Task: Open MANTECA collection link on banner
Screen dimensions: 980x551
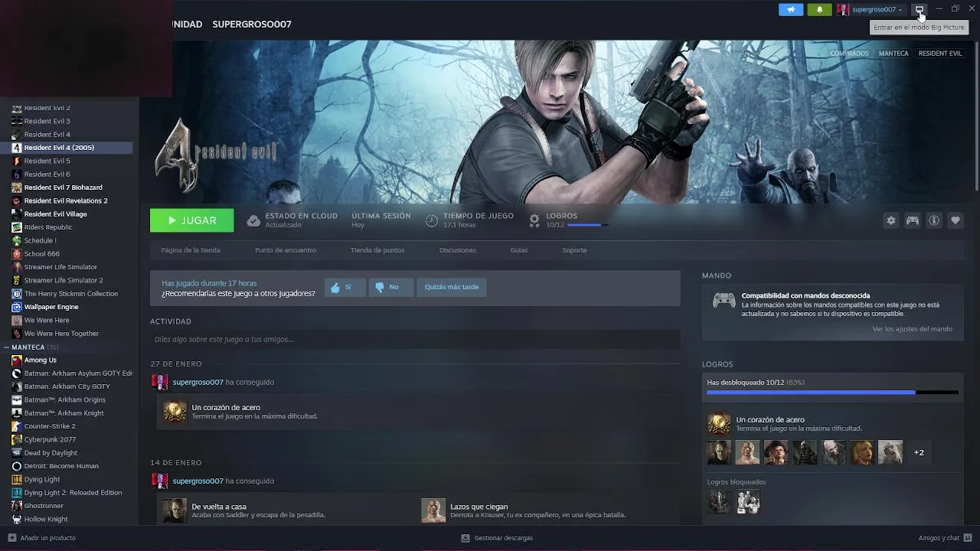Action: [893, 54]
